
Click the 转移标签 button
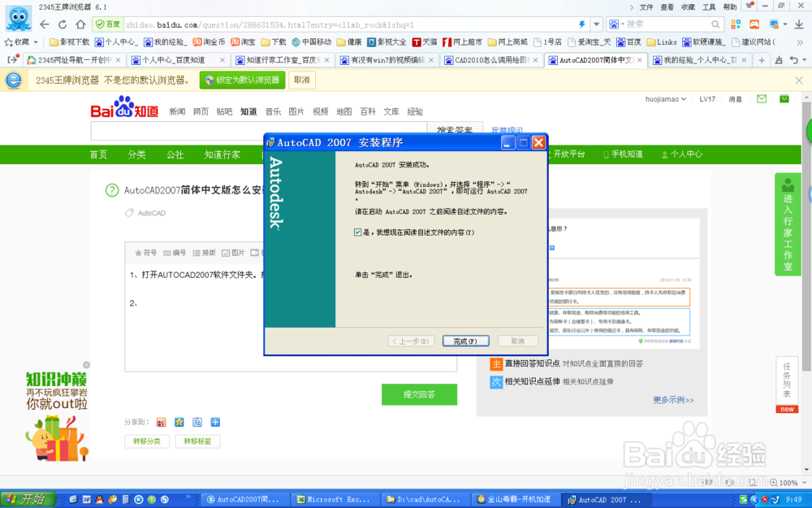[198, 441]
